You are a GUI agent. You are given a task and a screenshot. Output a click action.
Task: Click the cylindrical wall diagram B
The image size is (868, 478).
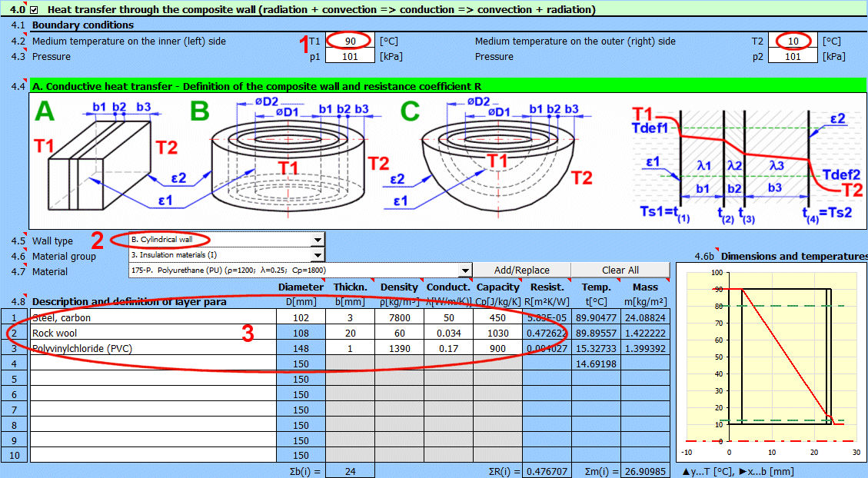[x=288, y=158]
